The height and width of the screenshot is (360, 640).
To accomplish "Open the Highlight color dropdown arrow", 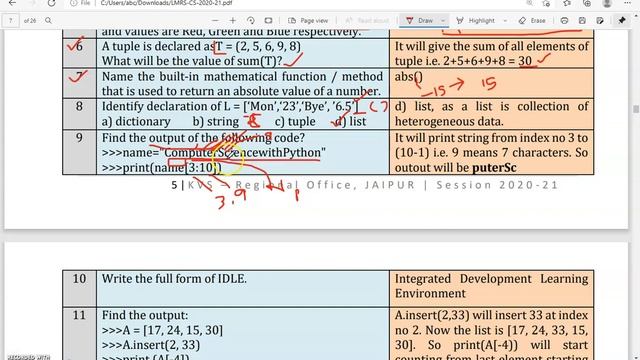I will [505, 20].
